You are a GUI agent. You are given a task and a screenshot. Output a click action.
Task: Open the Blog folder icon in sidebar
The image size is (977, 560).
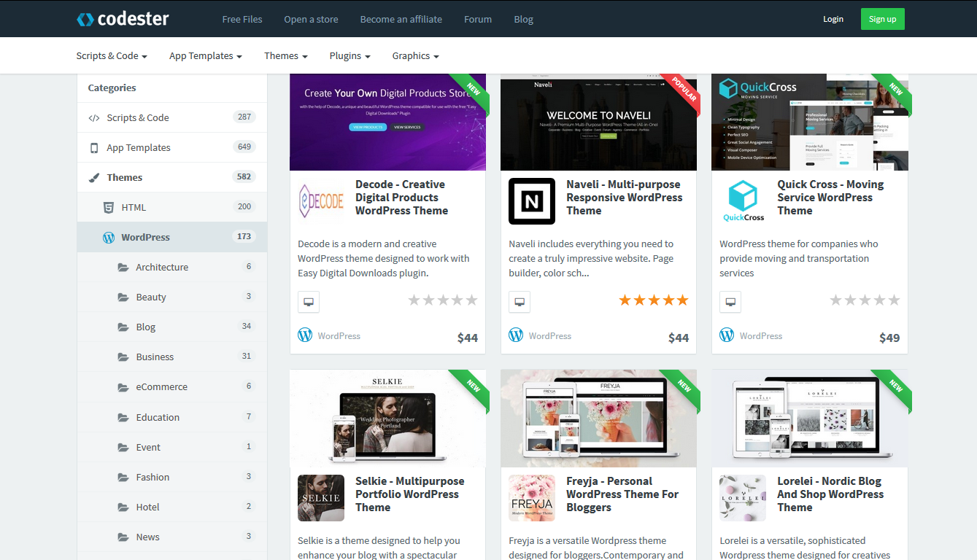click(x=123, y=327)
